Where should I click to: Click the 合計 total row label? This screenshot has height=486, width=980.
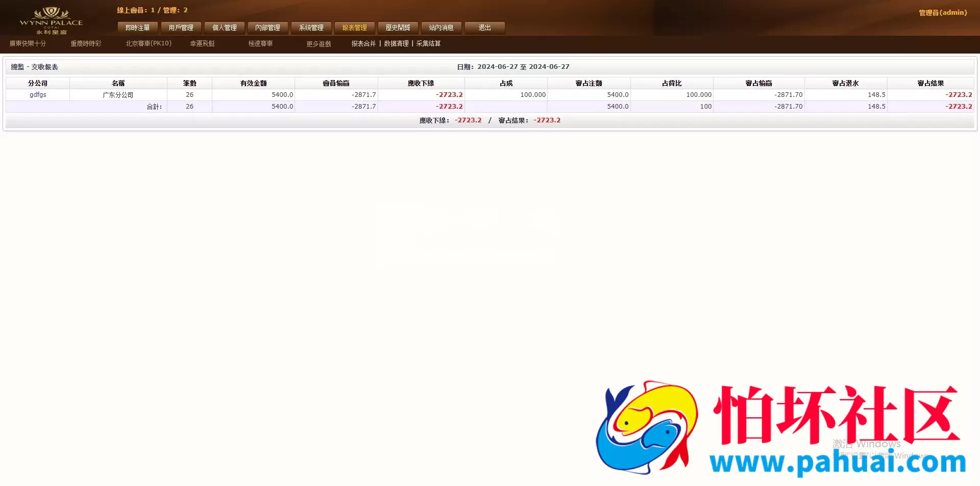coord(154,107)
